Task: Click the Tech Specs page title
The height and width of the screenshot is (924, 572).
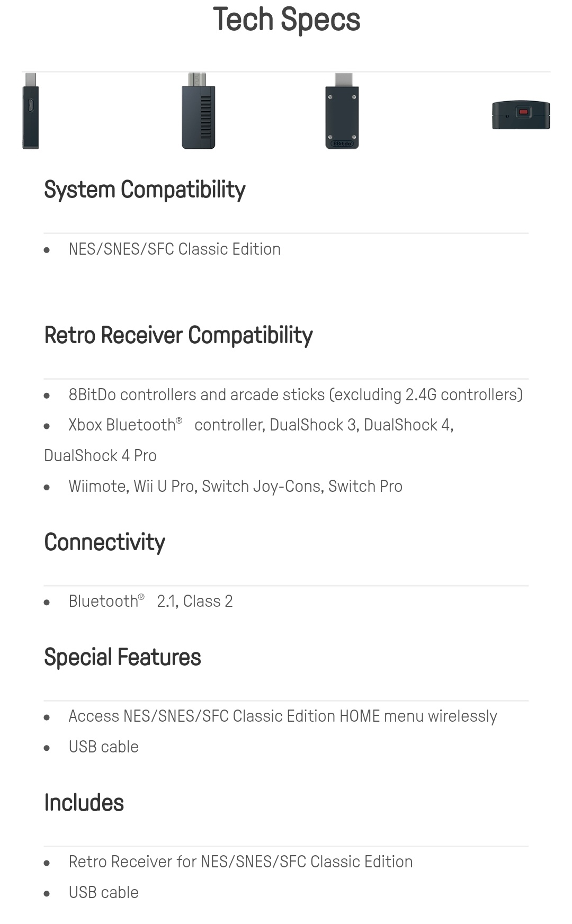Action: (x=287, y=20)
